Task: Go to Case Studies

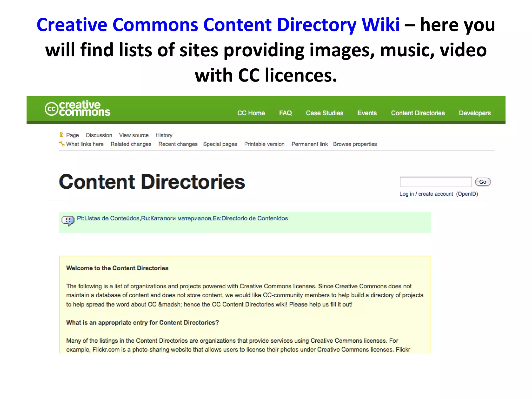Action: point(324,113)
